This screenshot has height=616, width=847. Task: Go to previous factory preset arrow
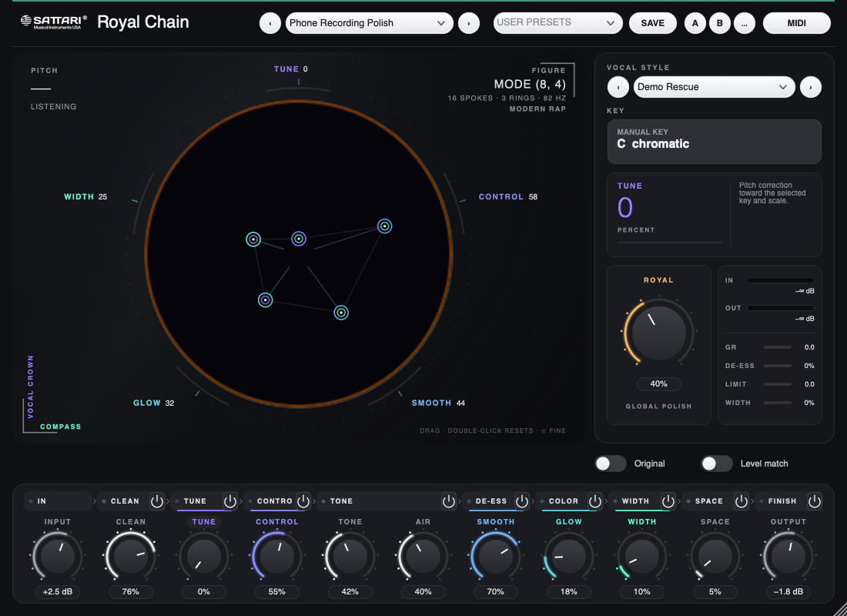coord(270,23)
